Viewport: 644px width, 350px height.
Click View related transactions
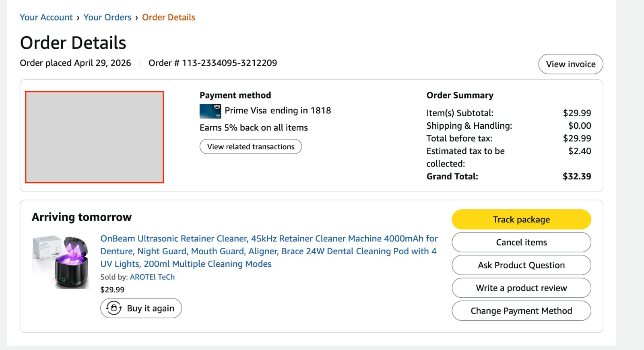click(251, 146)
